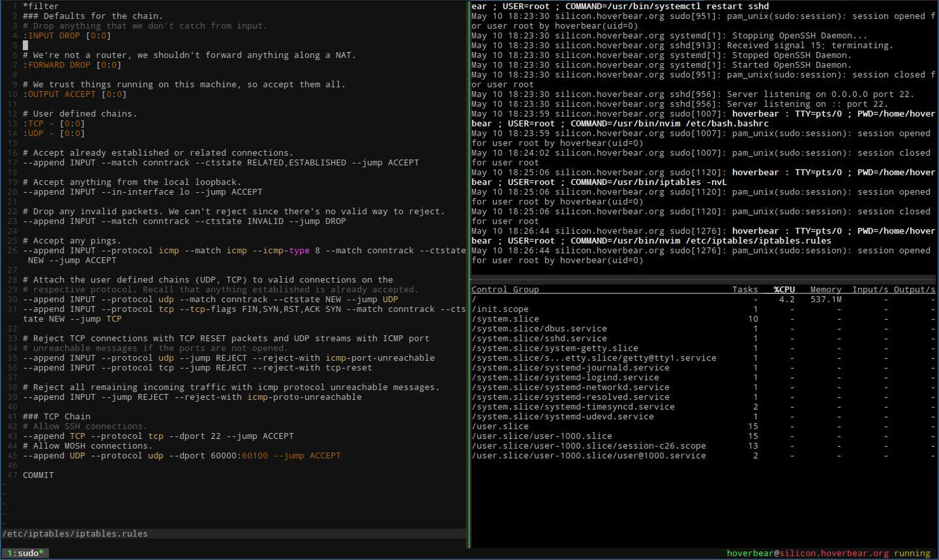Click the Memory column header
The height and width of the screenshot is (560, 939).
(x=826, y=289)
